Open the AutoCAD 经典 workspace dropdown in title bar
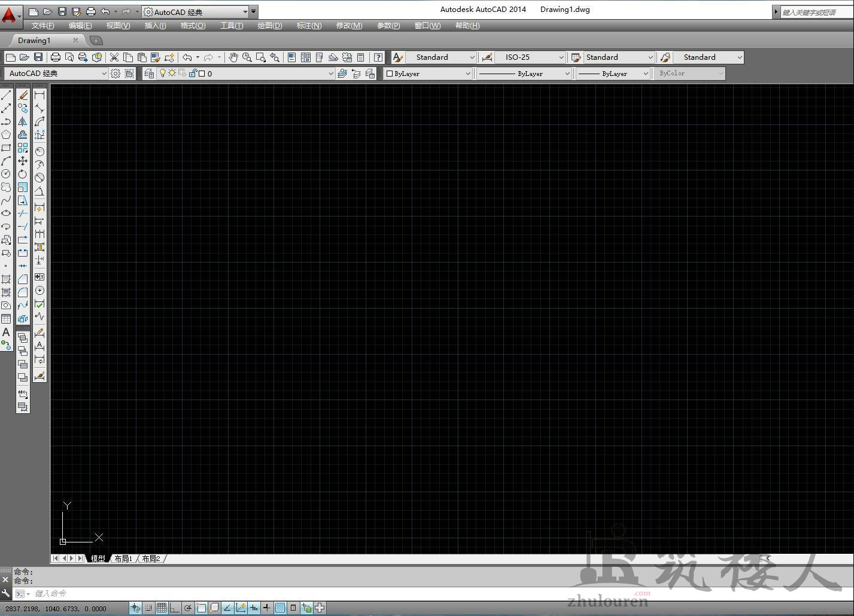Image resolution: width=854 pixels, height=616 pixels. [196, 12]
